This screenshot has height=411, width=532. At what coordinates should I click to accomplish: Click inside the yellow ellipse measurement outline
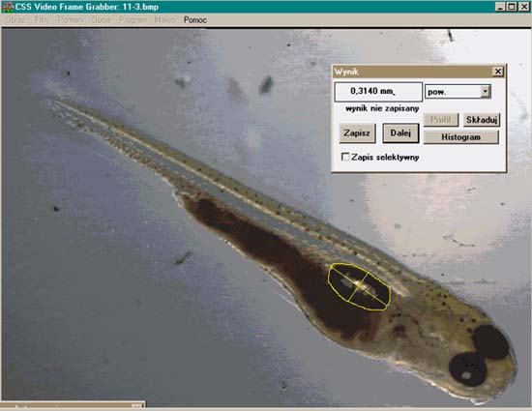359,287
